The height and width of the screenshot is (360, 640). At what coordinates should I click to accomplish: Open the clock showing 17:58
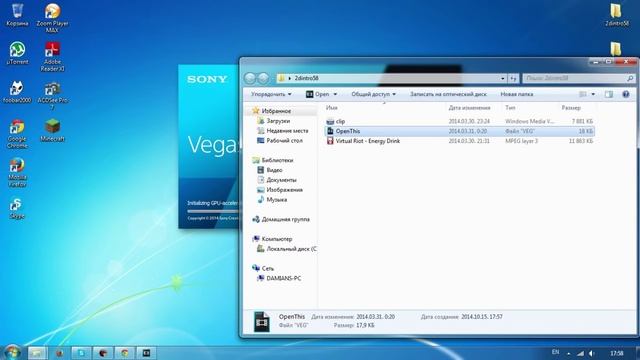(617, 353)
